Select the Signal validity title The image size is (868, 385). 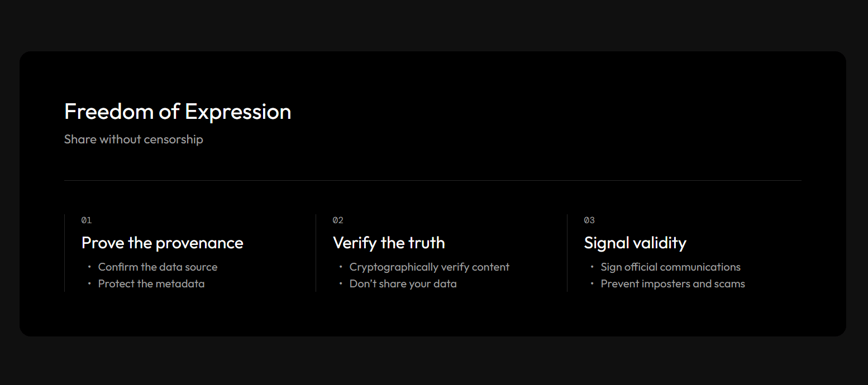(635, 243)
